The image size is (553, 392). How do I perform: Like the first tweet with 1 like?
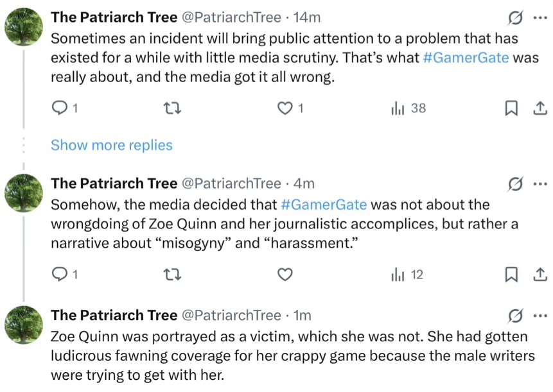[284, 108]
